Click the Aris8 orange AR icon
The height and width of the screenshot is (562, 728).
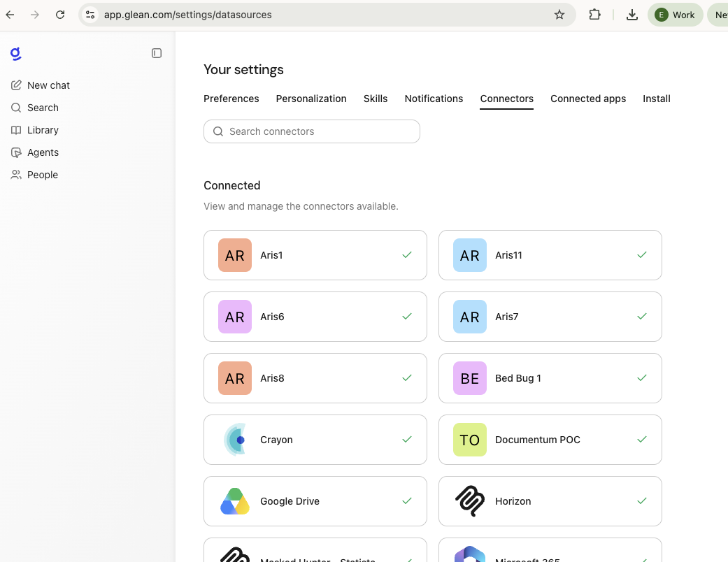click(235, 378)
